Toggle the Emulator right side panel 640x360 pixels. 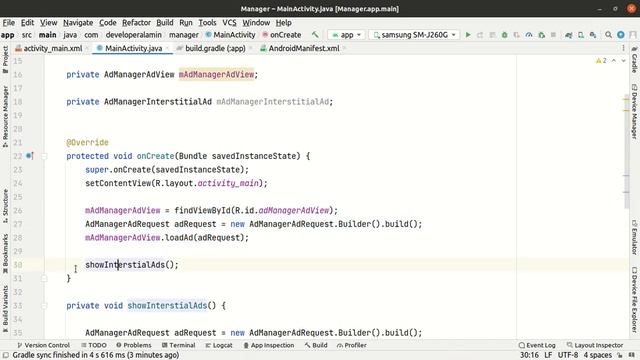click(x=634, y=237)
